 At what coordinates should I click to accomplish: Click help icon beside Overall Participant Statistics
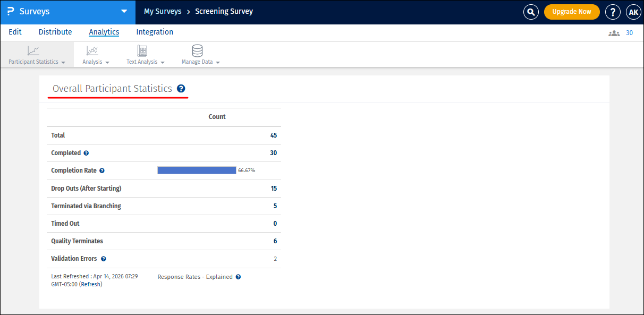pos(181,89)
